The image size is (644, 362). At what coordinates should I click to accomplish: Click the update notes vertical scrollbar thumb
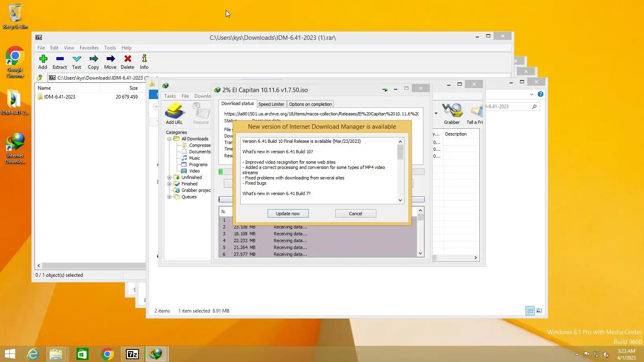pos(400,152)
